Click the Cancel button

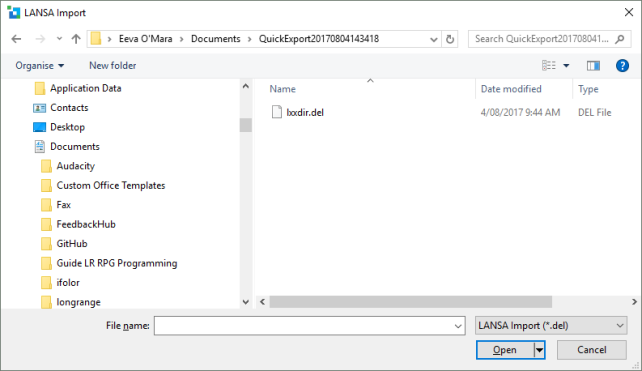coord(592,350)
